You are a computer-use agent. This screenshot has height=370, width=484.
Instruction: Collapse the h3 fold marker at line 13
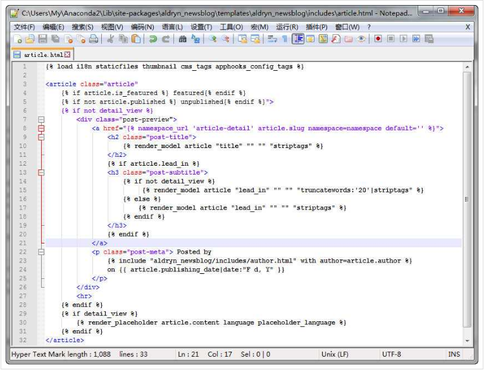[x=41, y=172]
